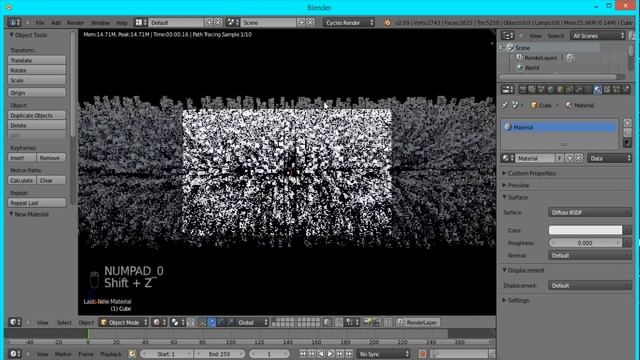Click the Calculate motion paths button

pos(22,180)
